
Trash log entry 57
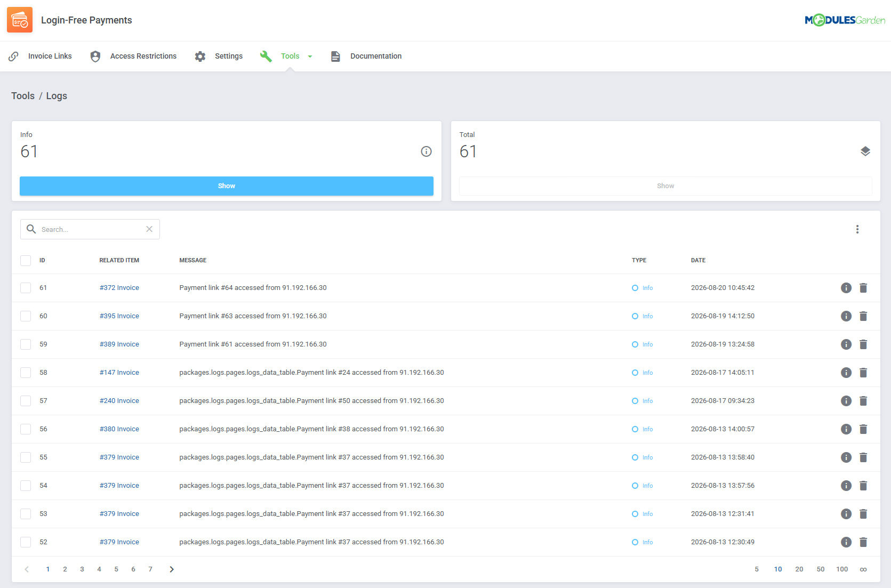(863, 401)
